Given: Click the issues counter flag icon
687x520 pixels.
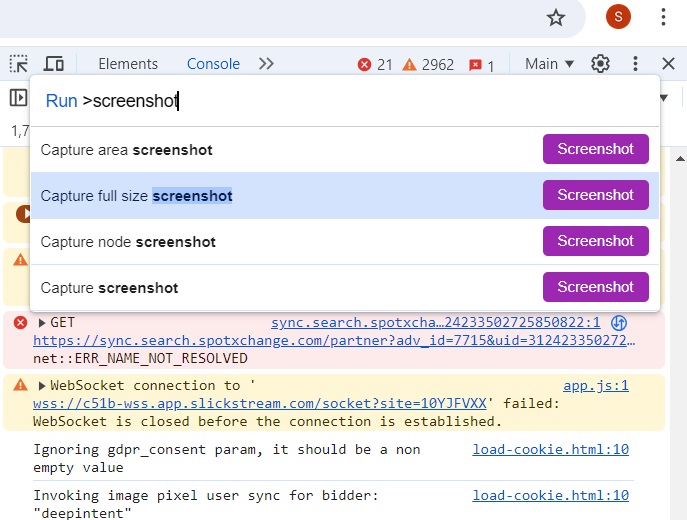Looking at the screenshot, I should (475, 65).
